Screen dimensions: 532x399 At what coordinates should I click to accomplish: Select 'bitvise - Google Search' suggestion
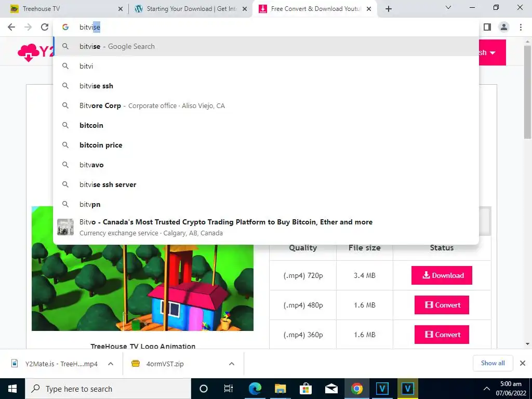tap(266, 46)
